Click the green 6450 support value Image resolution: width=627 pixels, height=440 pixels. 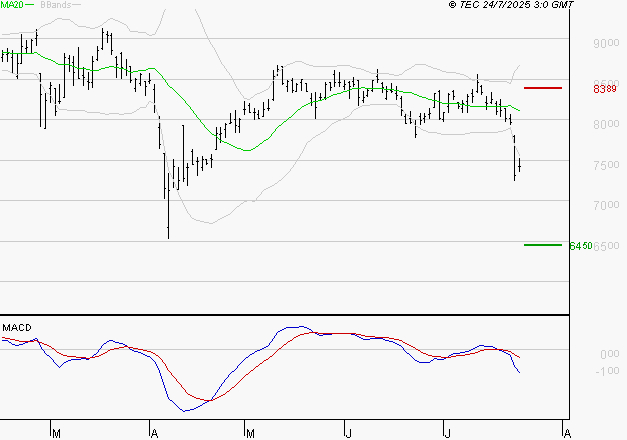click(581, 246)
